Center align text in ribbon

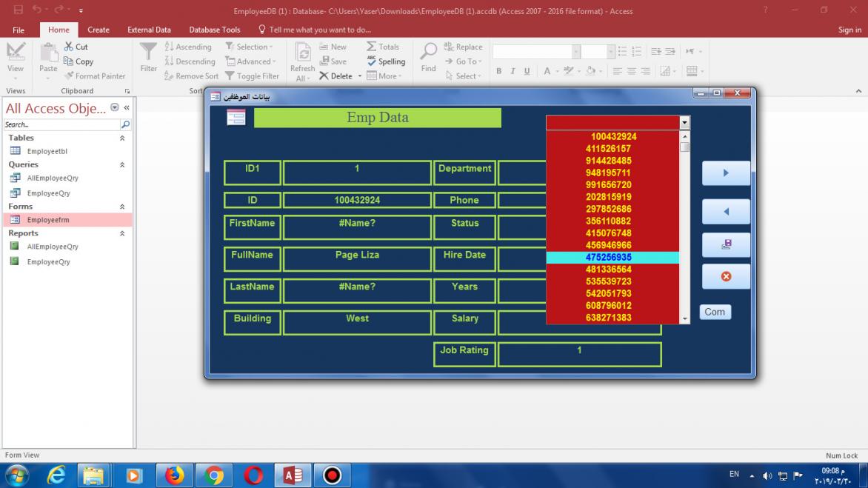[x=631, y=71]
